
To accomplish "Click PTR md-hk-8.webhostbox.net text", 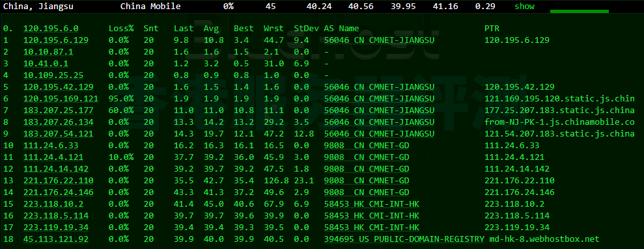I will 542,239.
